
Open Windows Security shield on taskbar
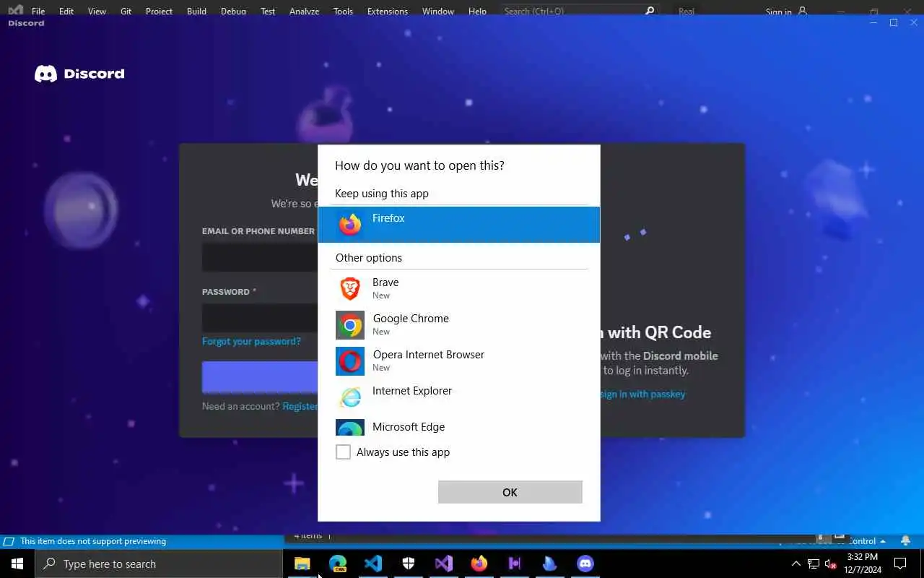pyautogui.click(x=409, y=564)
